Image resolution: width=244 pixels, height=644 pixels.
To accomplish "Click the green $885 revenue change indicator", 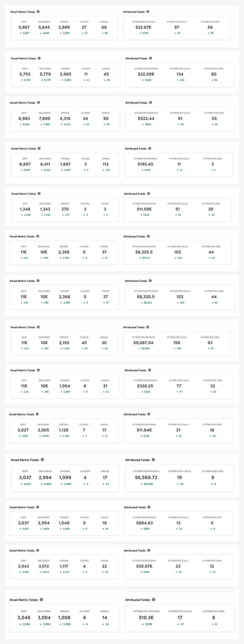I will tap(145, 529).
